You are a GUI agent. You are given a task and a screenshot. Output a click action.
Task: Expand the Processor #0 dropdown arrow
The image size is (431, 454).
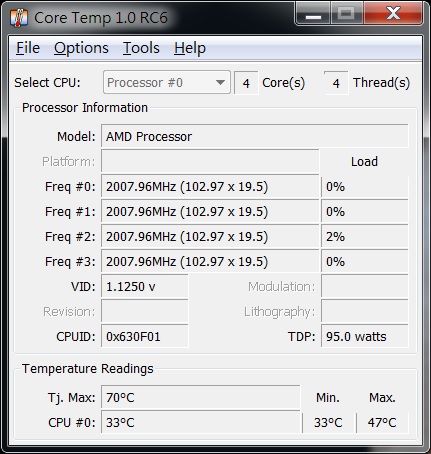point(220,82)
